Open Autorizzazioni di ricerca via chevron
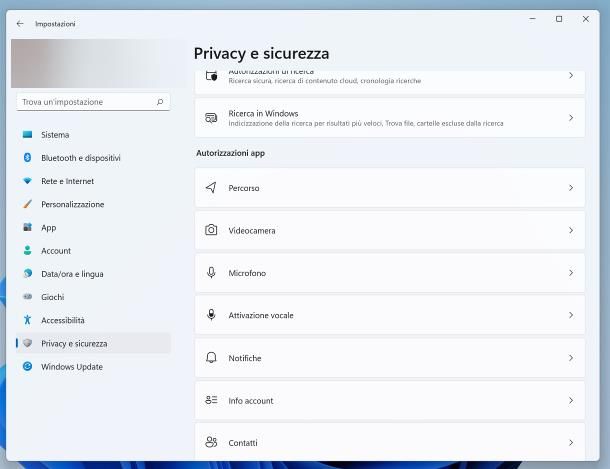Viewport: 610px width, 469px height. point(571,75)
